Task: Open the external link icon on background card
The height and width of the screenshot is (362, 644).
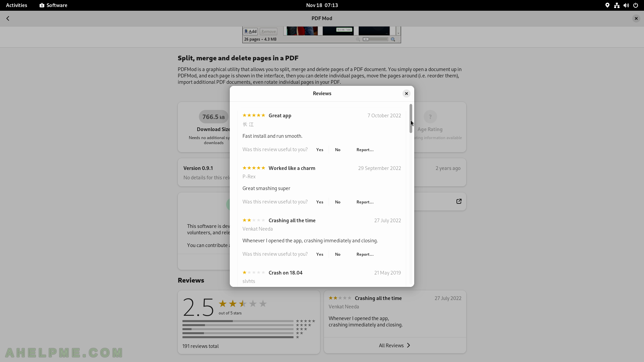Action: 459,201
